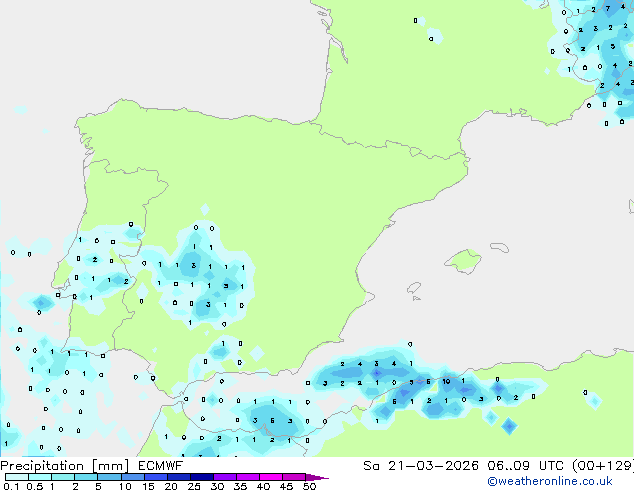Viewport: 634px width, 490px height.
Task: Click the 'ECMWF' model label
Action: click(161, 466)
